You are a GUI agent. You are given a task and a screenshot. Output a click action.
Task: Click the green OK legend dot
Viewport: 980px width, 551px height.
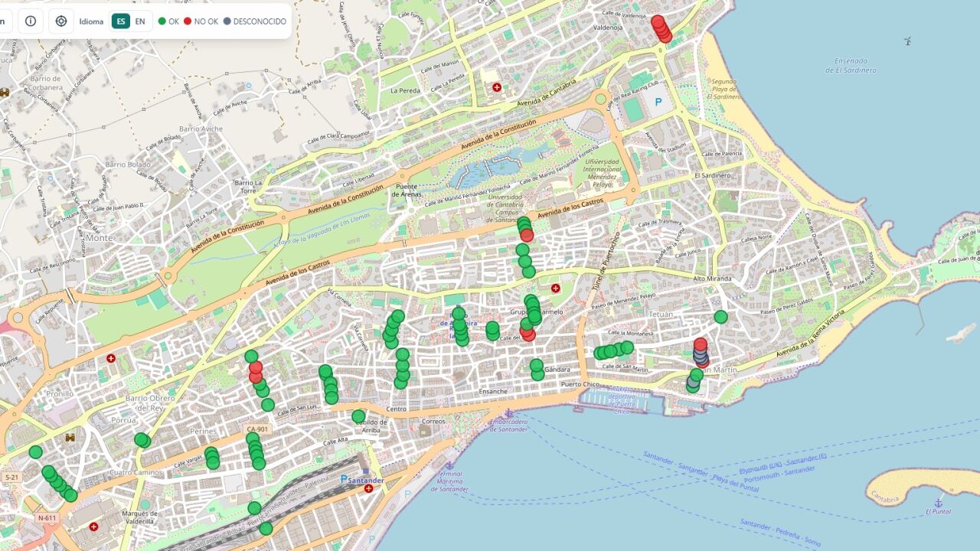pyautogui.click(x=162, y=21)
